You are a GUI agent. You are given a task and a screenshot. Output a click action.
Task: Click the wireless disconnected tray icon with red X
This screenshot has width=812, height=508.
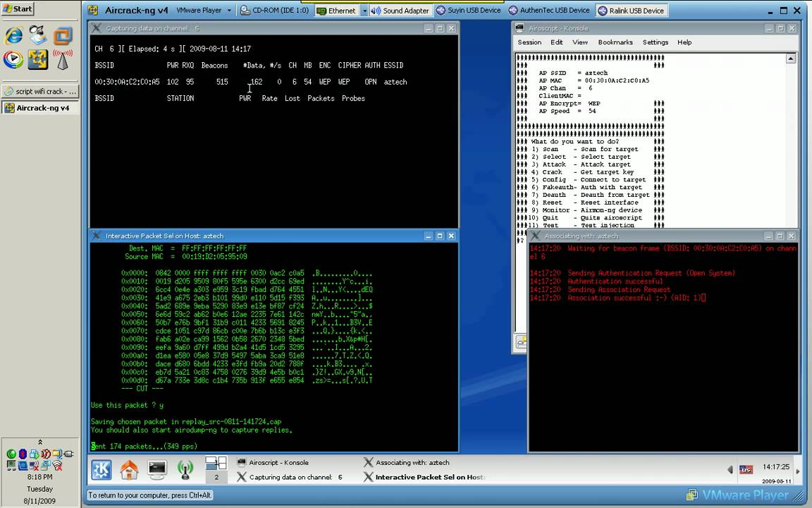[56, 466]
